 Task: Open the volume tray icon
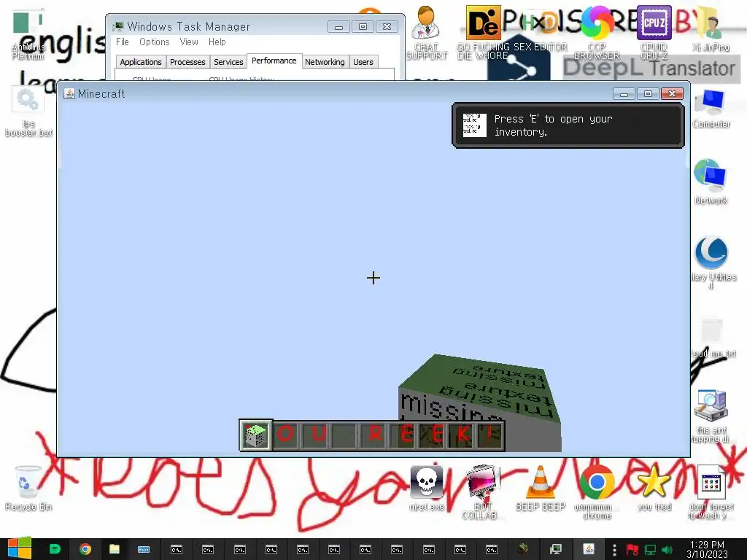(x=667, y=550)
